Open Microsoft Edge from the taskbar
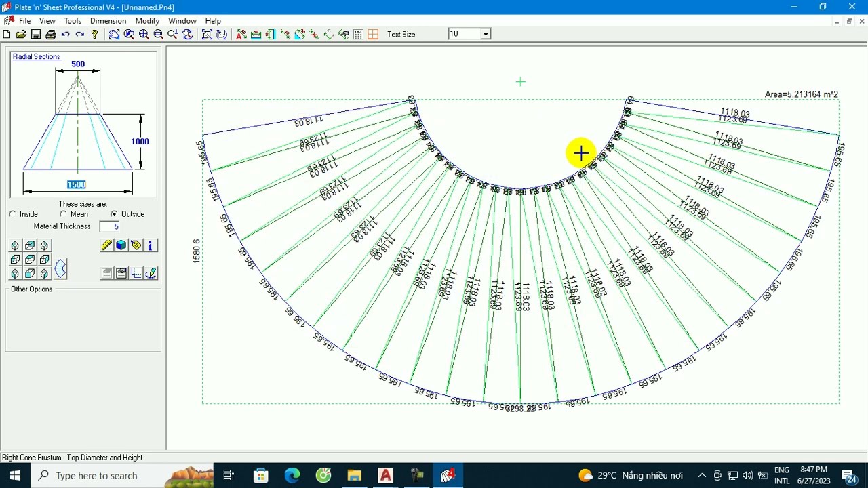 [292, 476]
